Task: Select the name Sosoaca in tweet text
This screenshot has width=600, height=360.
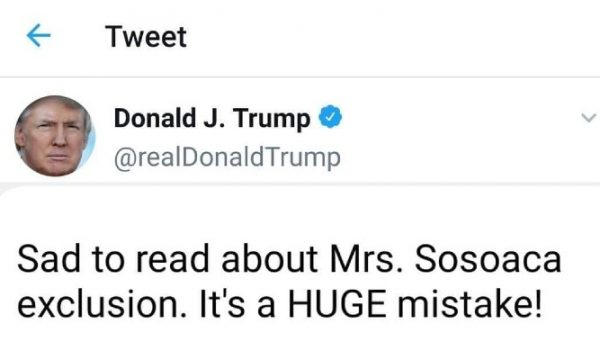Action: [x=488, y=259]
